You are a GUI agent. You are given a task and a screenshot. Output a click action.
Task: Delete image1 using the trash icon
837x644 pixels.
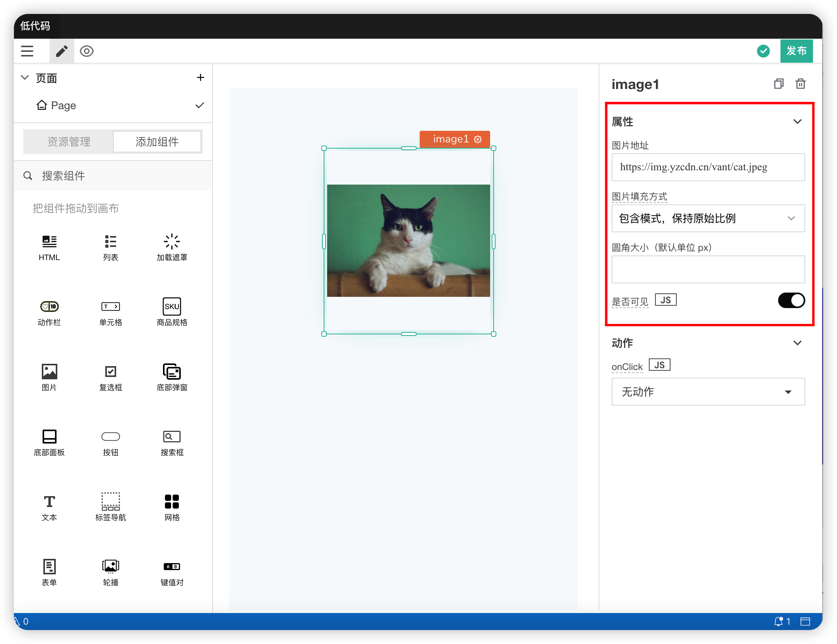(800, 84)
